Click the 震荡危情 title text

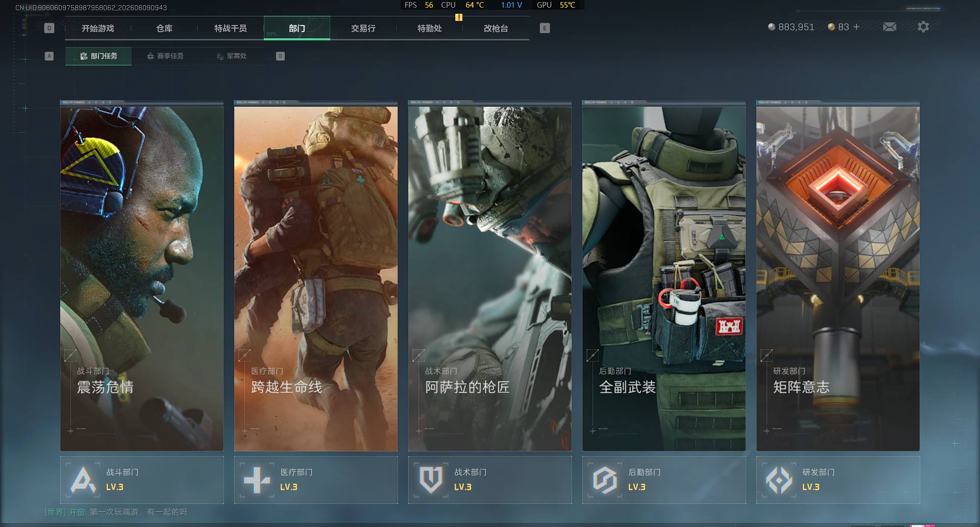coord(105,387)
